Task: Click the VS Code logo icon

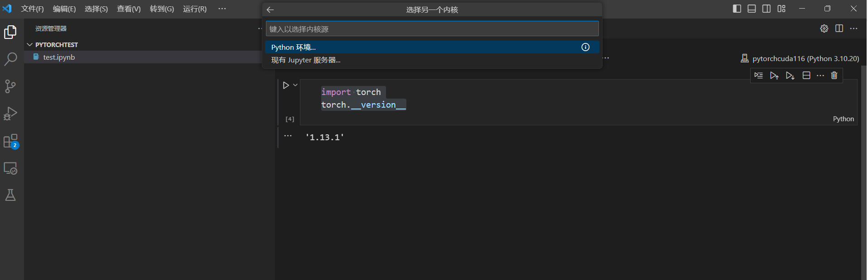Action: point(7,9)
